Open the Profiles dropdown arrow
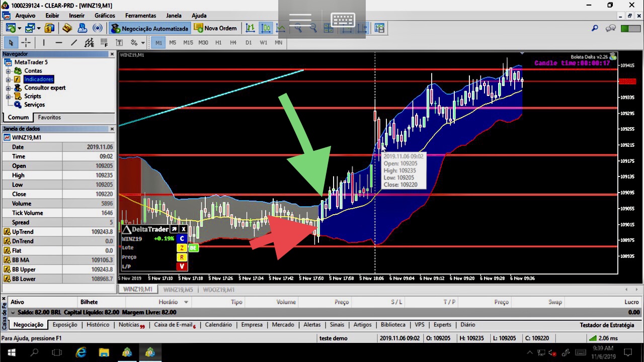This screenshot has width=644, height=362. (x=39, y=28)
